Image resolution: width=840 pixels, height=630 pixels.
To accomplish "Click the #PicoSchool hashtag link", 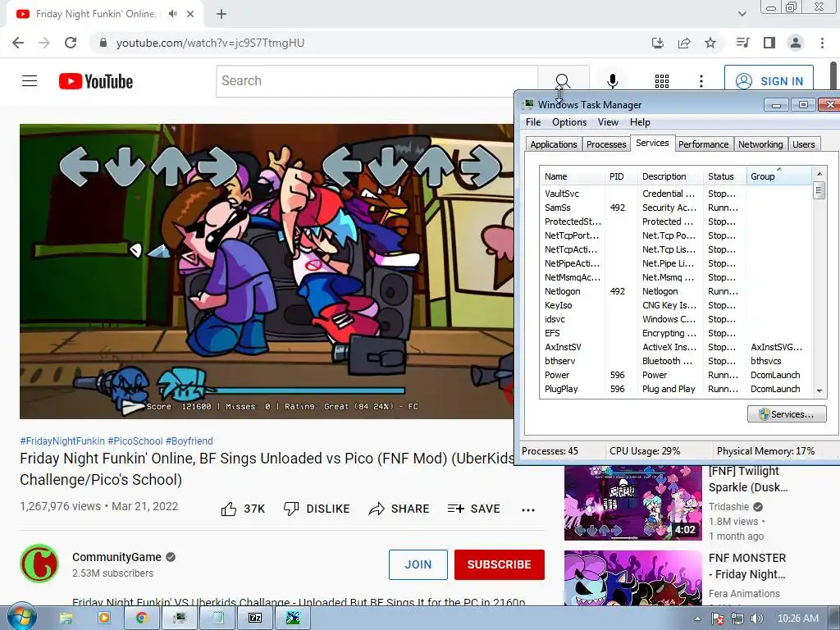I will click(x=135, y=441).
